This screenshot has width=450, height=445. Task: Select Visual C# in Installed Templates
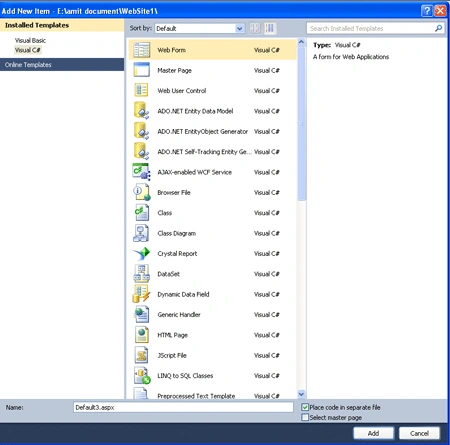click(27, 50)
